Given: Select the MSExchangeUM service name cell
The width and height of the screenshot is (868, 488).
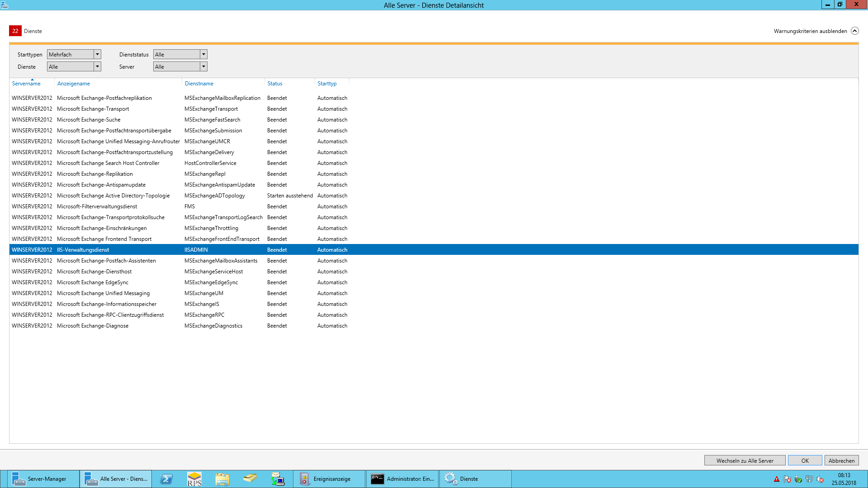Looking at the screenshot, I should [204, 293].
